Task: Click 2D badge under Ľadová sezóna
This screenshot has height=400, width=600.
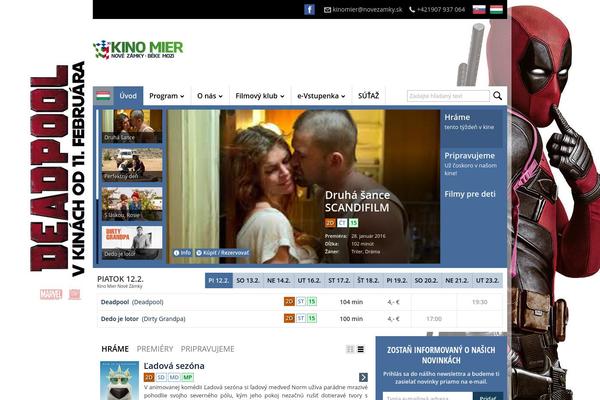Action: (x=149, y=377)
